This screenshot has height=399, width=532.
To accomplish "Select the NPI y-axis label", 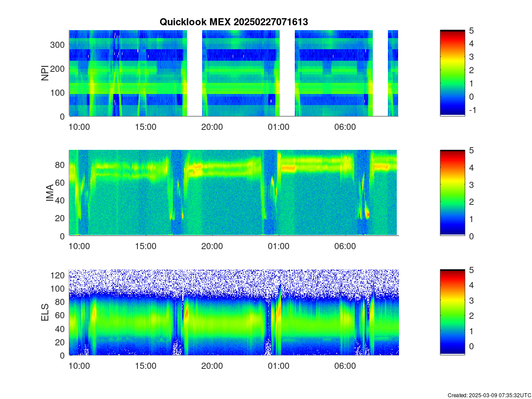I will point(45,73).
